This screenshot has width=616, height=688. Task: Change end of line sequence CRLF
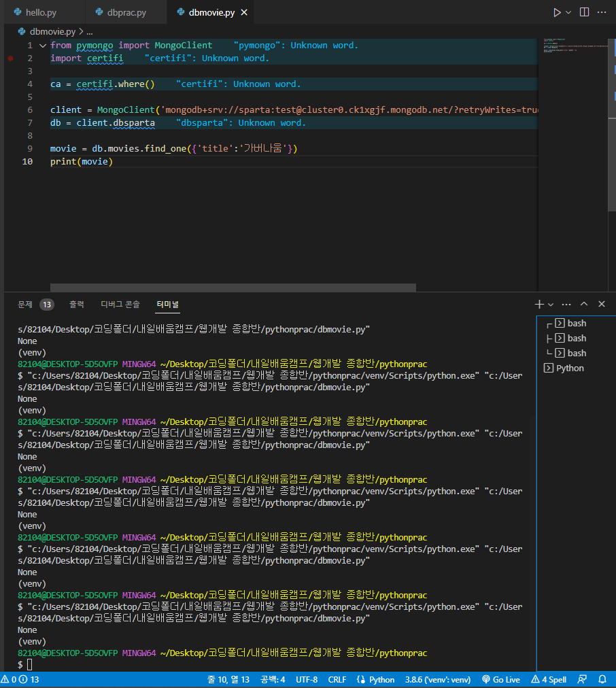click(337, 680)
